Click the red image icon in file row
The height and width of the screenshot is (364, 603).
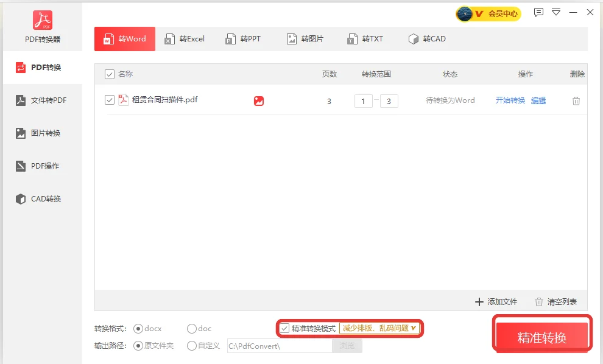click(x=259, y=101)
